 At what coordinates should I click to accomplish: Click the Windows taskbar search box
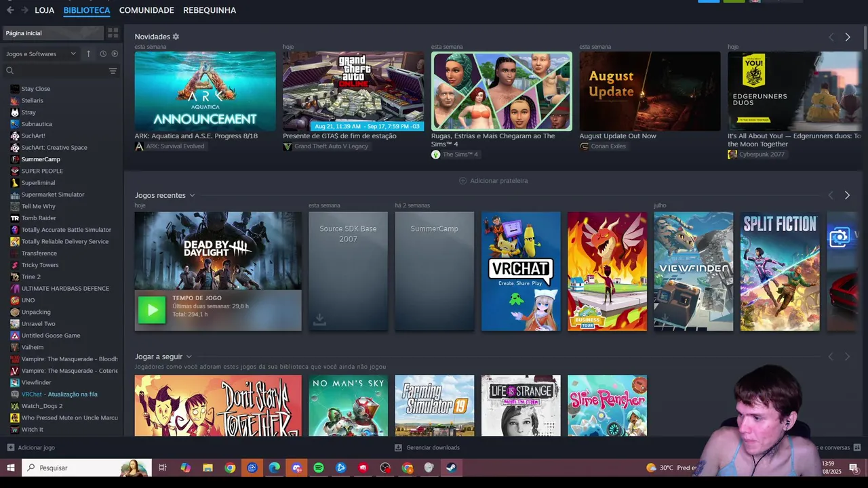click(x=87, y=468)
